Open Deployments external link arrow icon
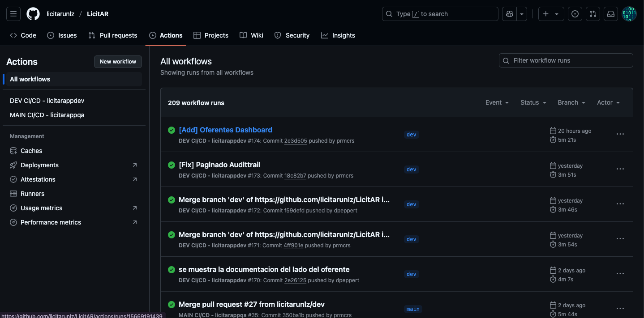The image size is (644, 318). click(135, 165)
